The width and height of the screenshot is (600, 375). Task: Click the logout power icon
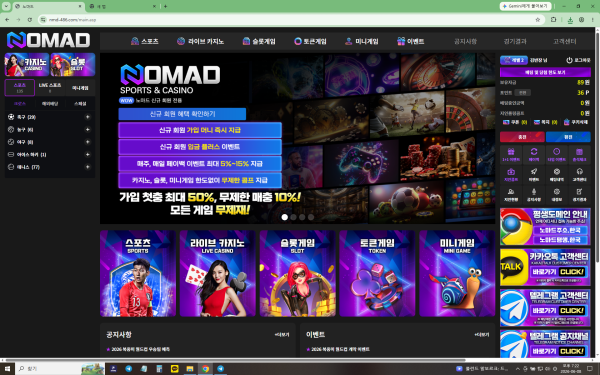pyautogui.click(x=569, y=60)
